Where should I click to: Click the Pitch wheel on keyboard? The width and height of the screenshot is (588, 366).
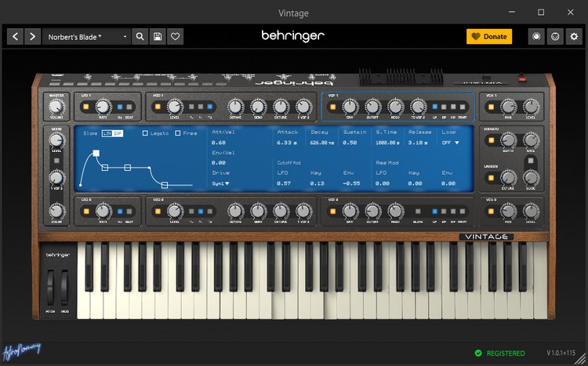point(50,288)
